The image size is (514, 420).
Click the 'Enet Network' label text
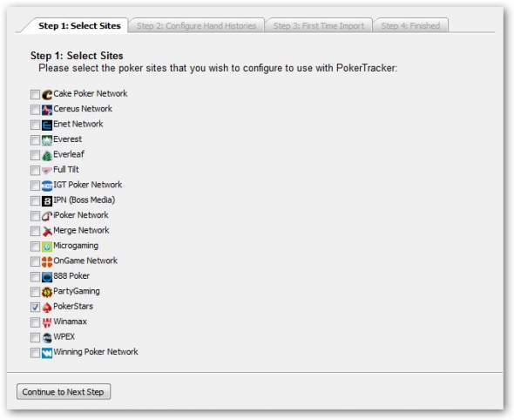(78, 124)
